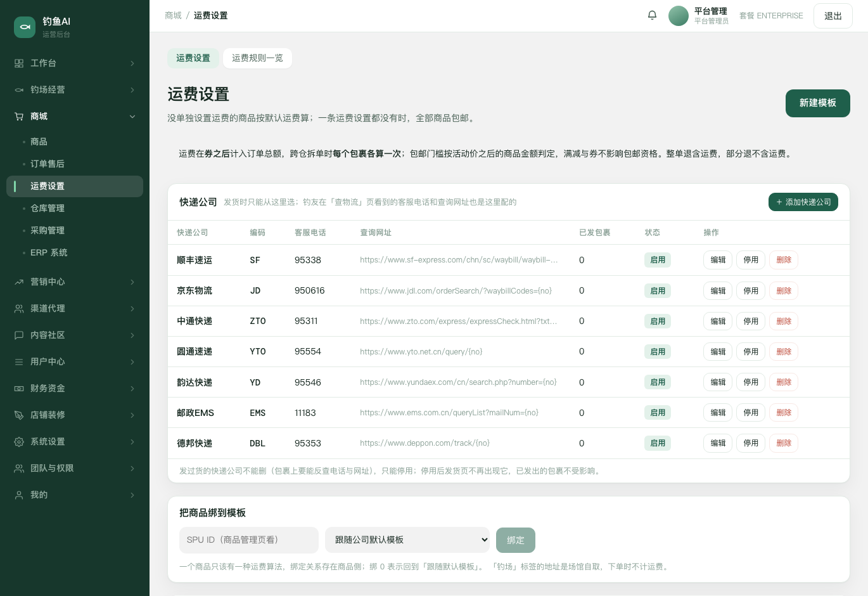868x596 pixels.
Task: Click the 德邦快递 tracking URL text
Action: [424, 443]
